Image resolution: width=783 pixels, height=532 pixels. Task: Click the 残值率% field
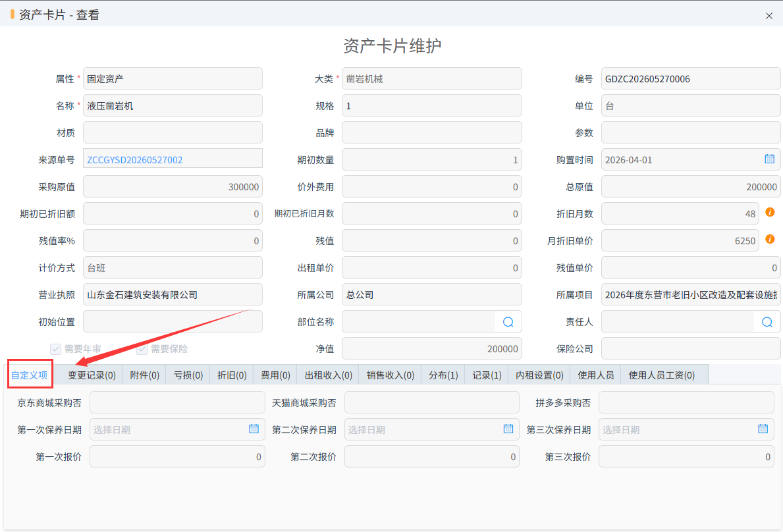[173, 240]
